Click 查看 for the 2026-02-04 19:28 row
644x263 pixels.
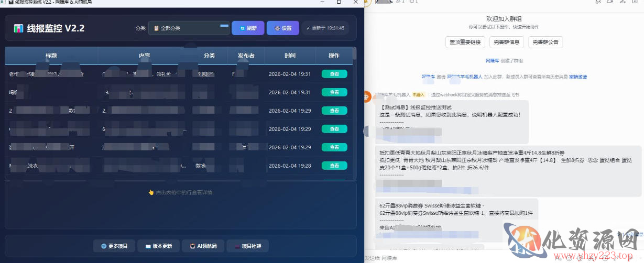[334, 166]
